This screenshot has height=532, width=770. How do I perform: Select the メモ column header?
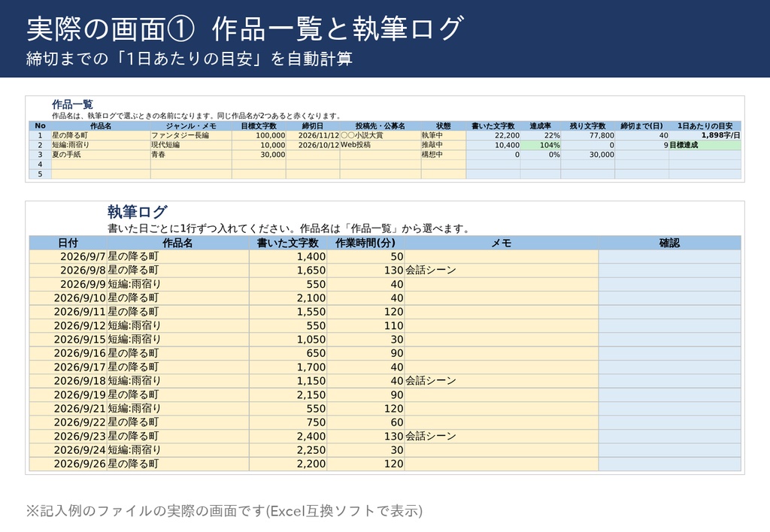point(502,243)
